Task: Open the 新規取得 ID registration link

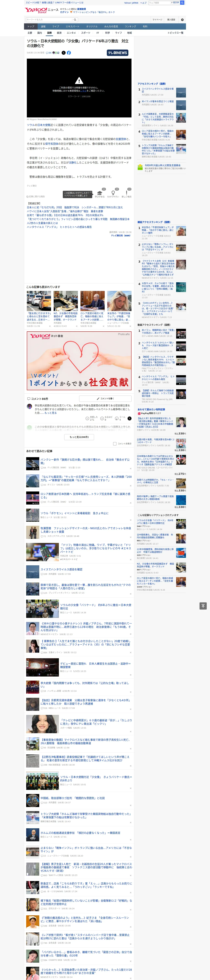Action: (x=82, y=9)
